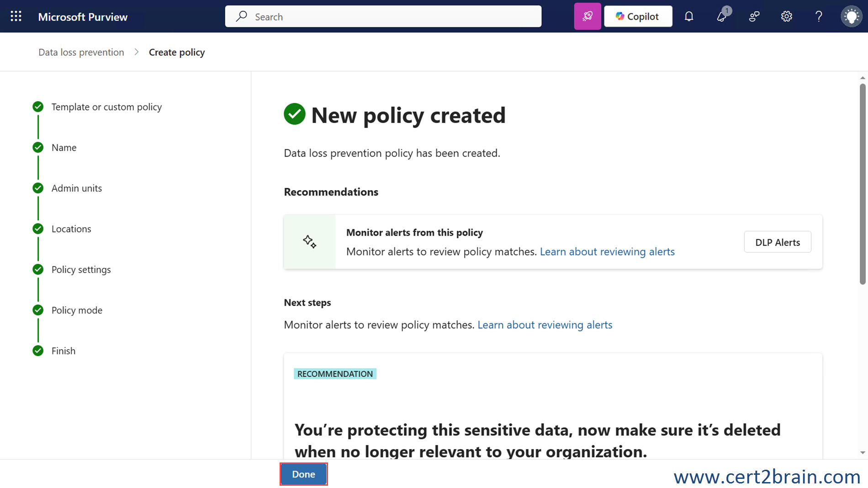The height and width of the screenshot is (488, 868).
Task: Open the feedback people icon in header
Action: coord(754,16)
